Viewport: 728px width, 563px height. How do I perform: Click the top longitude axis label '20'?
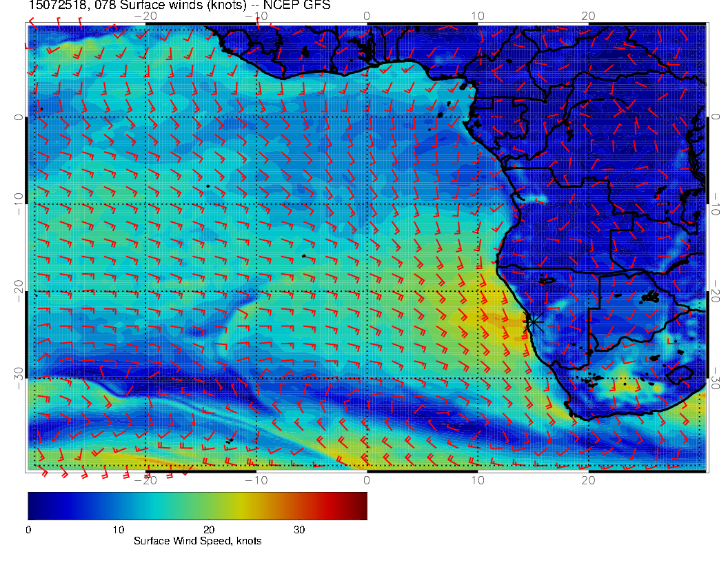pos(588,17)
